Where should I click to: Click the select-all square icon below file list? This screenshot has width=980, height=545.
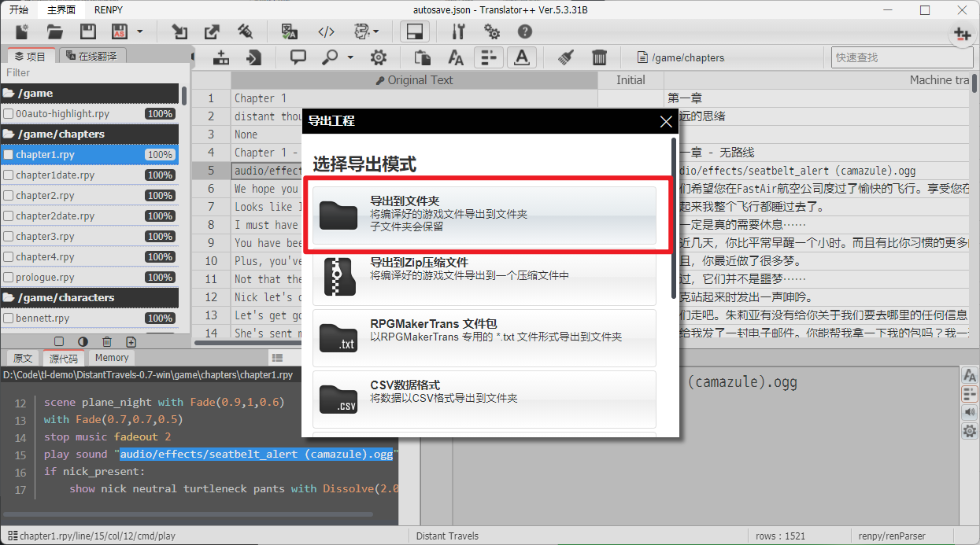[x=59, y=341]
